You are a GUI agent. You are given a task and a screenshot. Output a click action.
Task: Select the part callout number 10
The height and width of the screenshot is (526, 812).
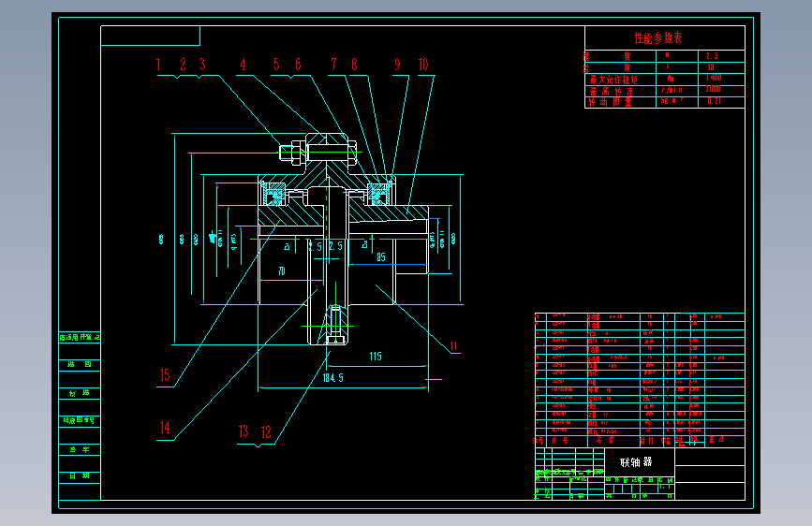tap(423, 65)
